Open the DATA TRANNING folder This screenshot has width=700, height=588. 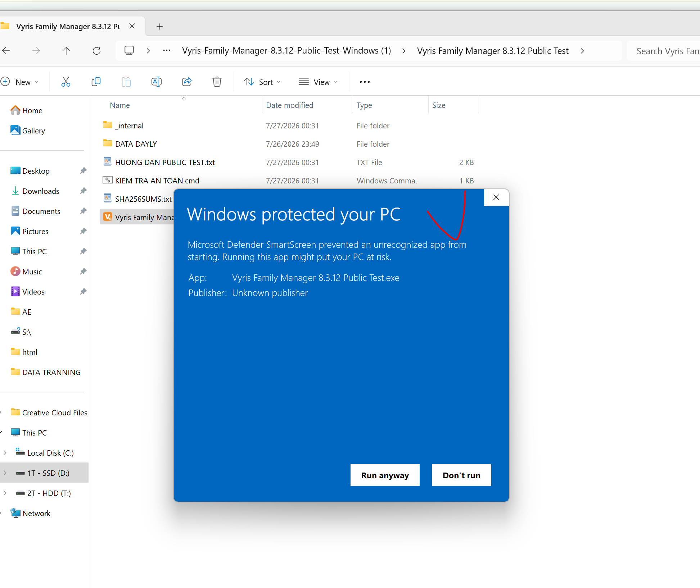(x=51, y=373)
